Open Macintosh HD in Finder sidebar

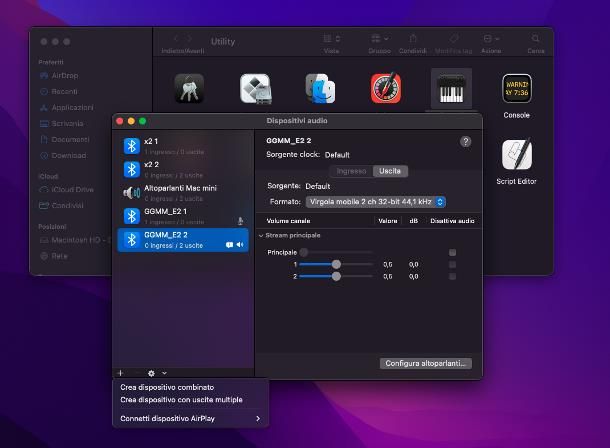click(x=75, y=240)
